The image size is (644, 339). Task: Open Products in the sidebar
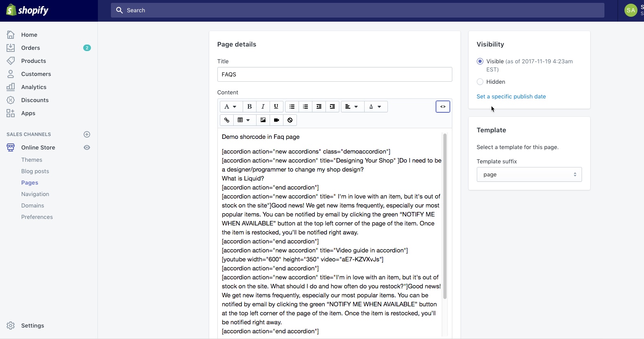(33, 61)
